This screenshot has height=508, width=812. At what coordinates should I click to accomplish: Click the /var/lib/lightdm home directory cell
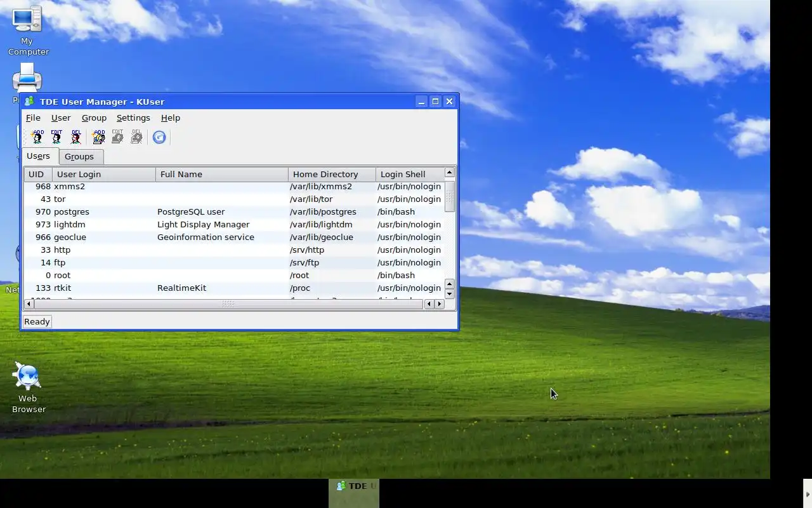coord(321,225)
